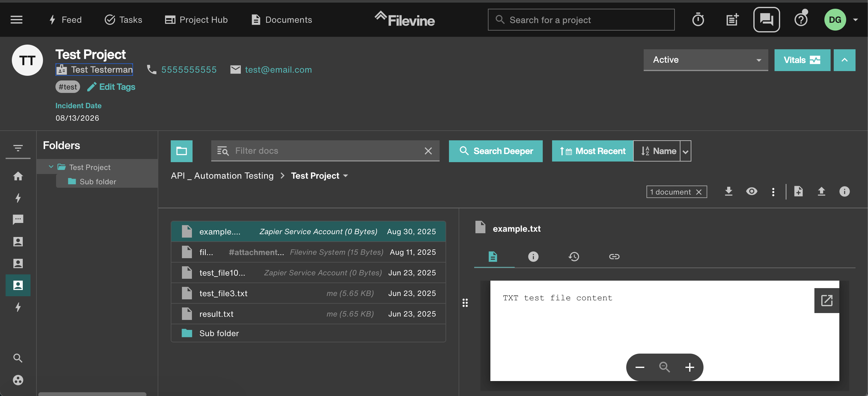Open chat messages from the top toolbar
The height and width of the screenshot is (396, 868).
pyautogui.click(x=766, y=20)
